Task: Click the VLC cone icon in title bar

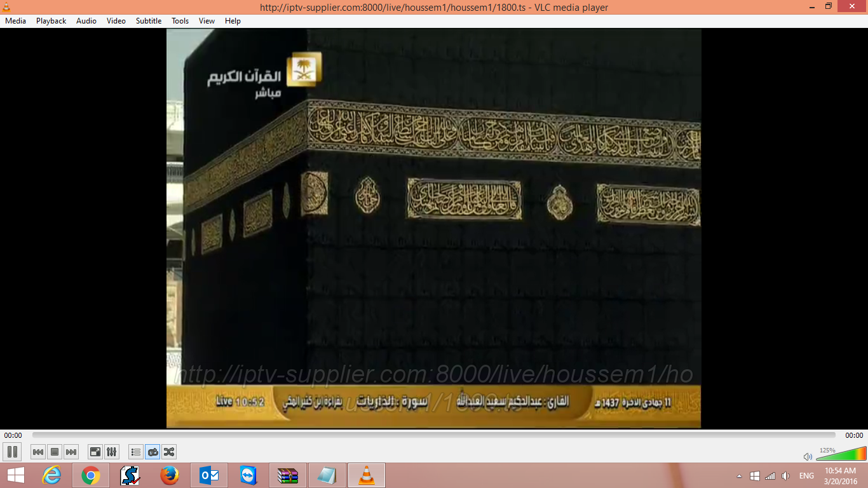Action: click(8, 7)
